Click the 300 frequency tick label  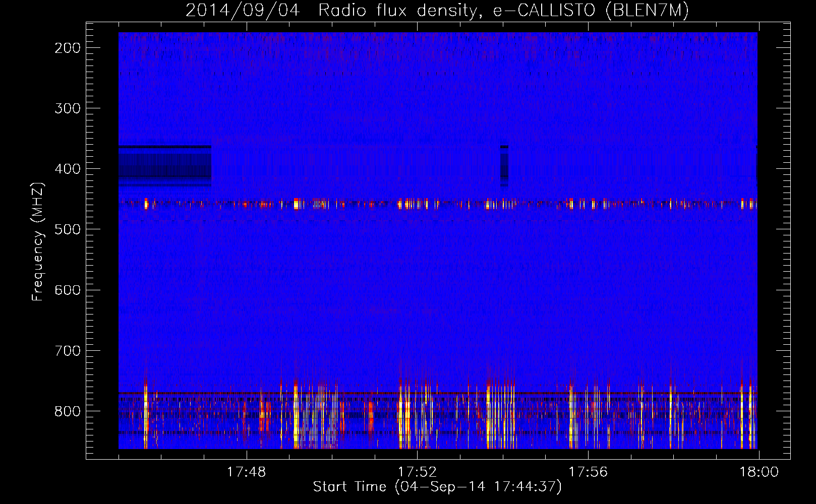[x=68, y=108]
